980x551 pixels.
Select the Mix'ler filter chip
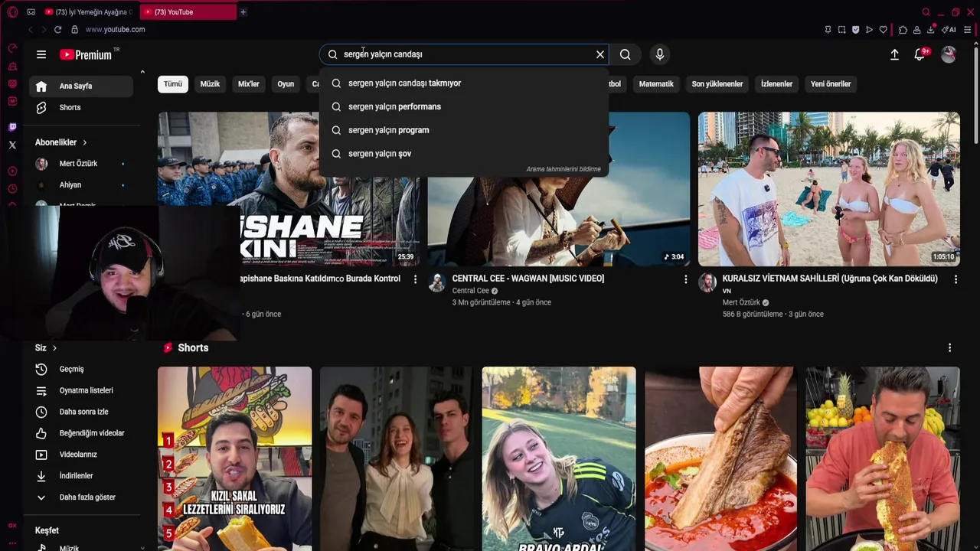(x=249, y=84)
